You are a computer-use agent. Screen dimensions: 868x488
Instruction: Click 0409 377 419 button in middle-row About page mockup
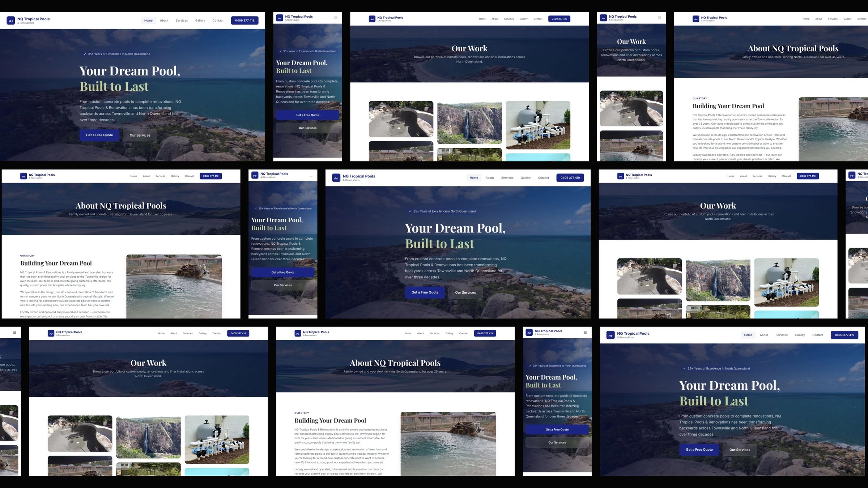(x=210, y=176)
